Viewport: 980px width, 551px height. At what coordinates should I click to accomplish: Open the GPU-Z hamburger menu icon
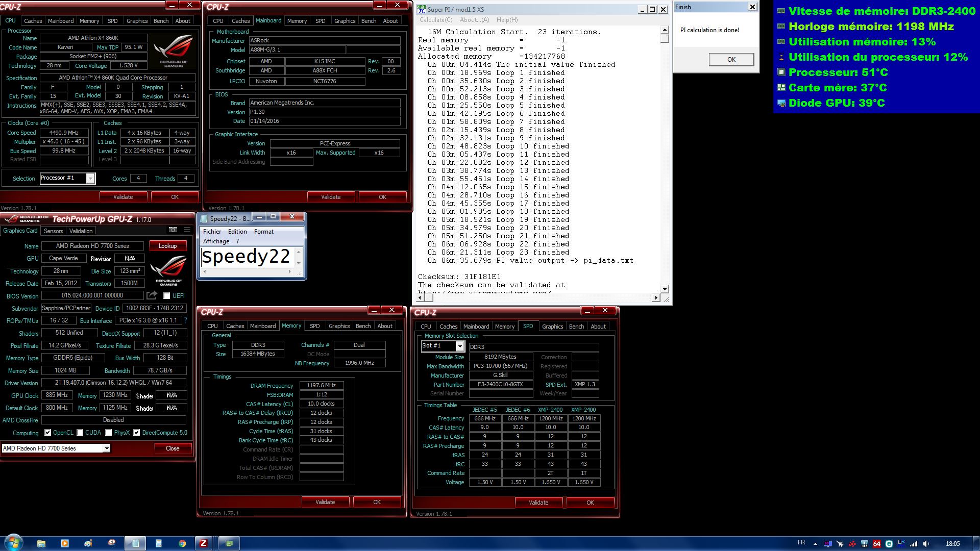click(187, 230)
